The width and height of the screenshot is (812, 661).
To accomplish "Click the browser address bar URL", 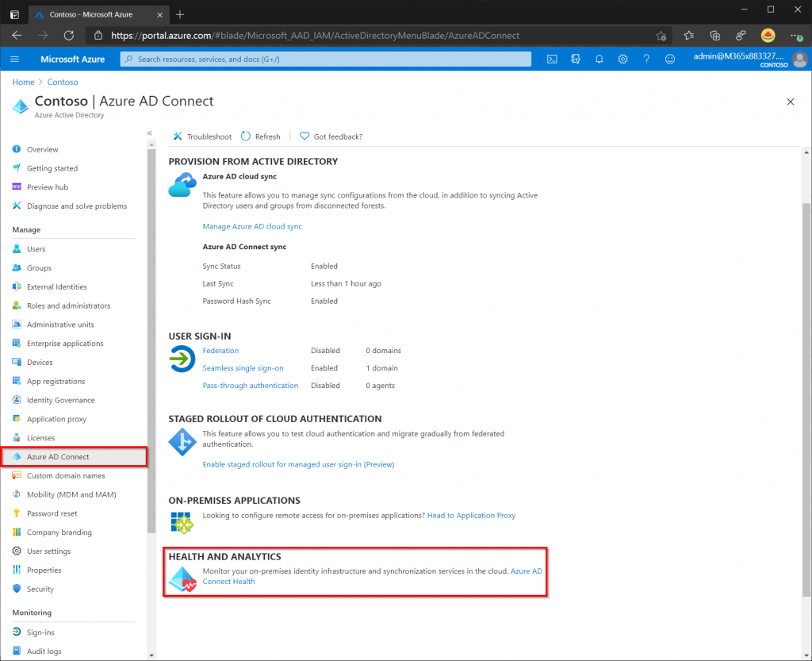I will coord(316,35).
